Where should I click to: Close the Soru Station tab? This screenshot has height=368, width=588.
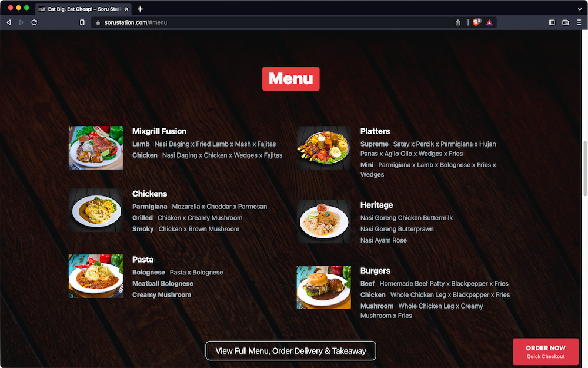tap(126, 9)
